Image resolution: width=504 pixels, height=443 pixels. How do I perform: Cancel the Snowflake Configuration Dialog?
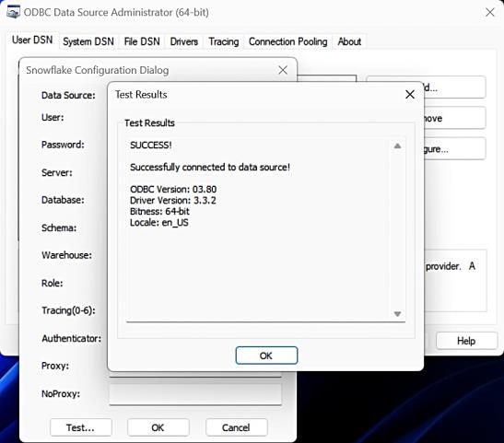tap(236, 427)
